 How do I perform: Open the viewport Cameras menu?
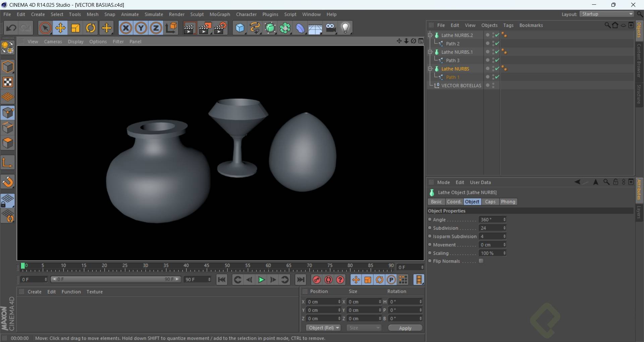tap(53, 42)
